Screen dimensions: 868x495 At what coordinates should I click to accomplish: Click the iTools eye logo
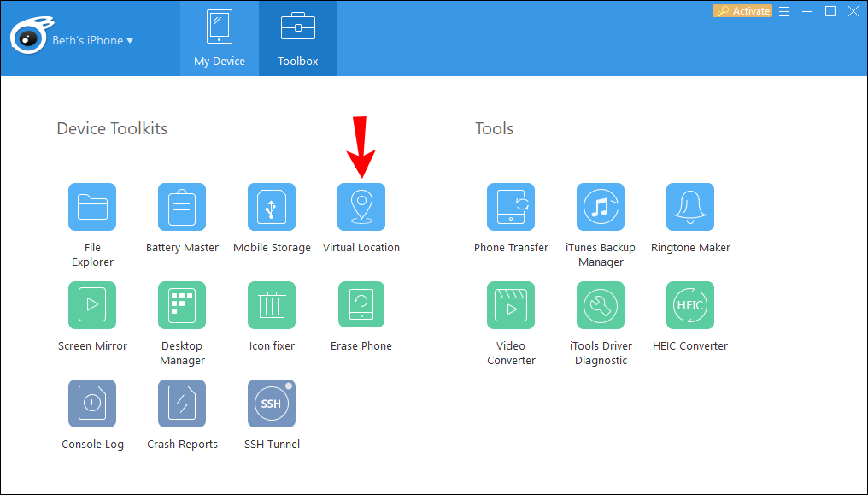31,35
